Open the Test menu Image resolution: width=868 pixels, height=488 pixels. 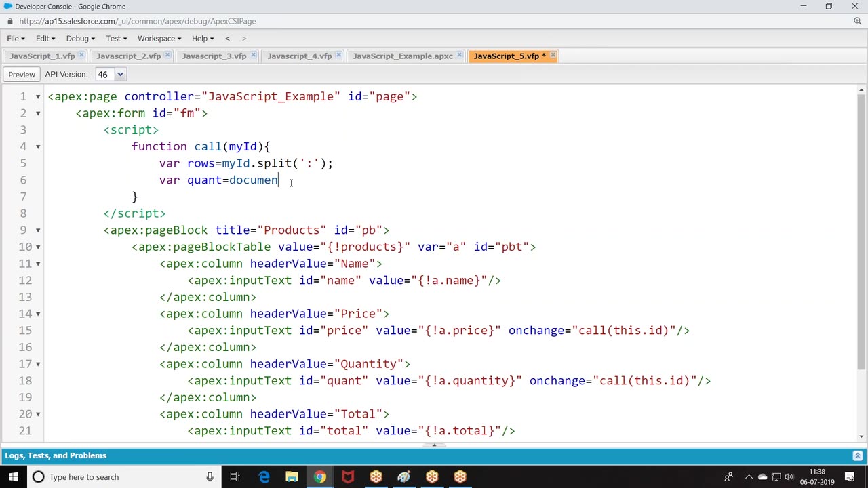[116, 39]
